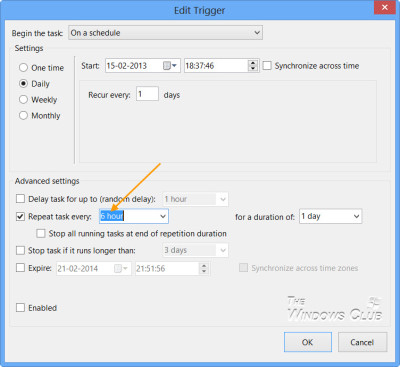This screenshot has width=400, height=367.
Task: Click the Recur every days field
Action: (147, 94)
